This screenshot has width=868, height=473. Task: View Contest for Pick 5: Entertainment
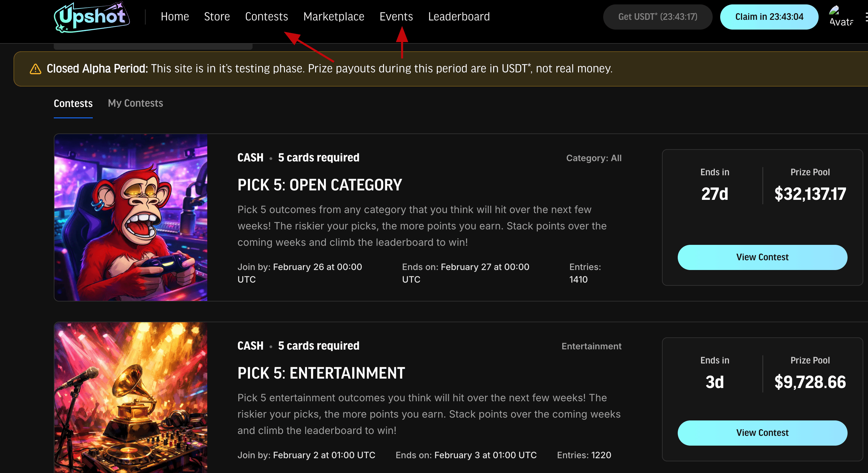[762, 433]
